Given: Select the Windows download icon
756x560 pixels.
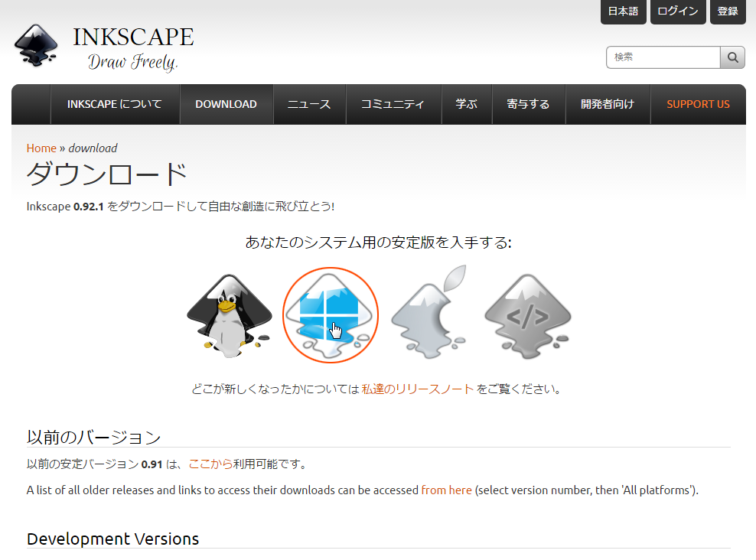Looking at the screenshot, I should (x=330, y=314).
